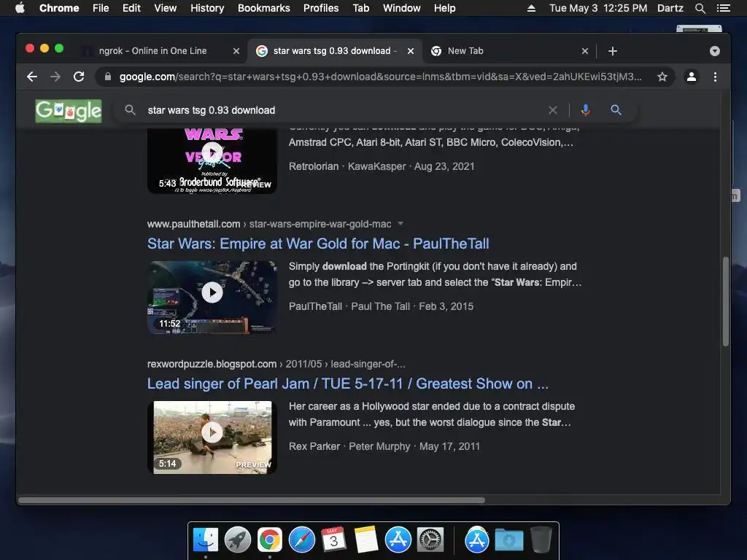Click the Google doodle logo
The image size is (747, 560).
pyautogui.click(x=69, y=111)
